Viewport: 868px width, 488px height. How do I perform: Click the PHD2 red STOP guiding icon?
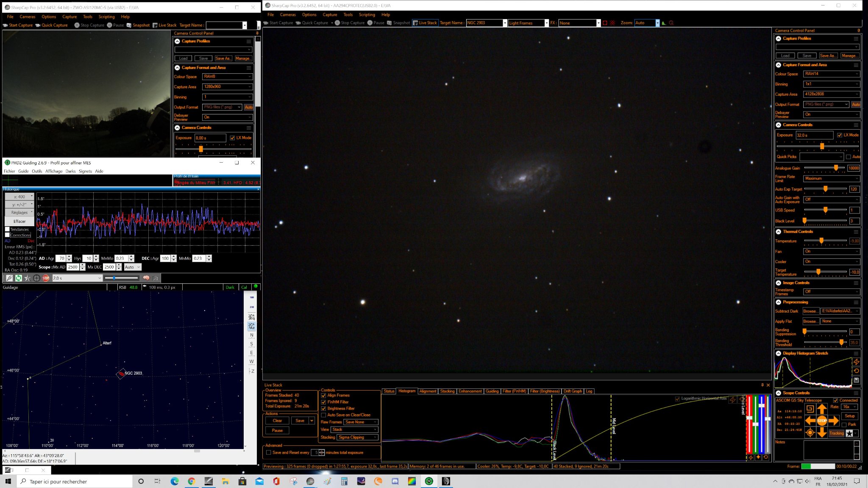point(46,278)
